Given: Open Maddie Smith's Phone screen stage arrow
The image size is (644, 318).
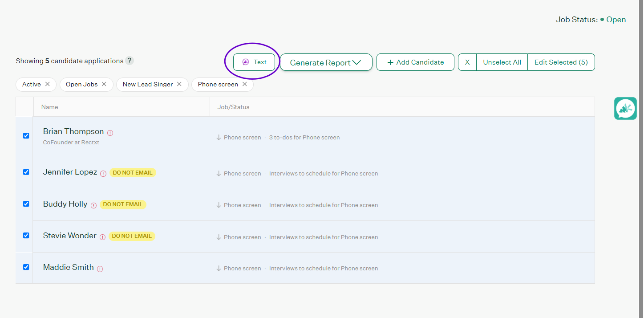Looking at the screenshot, I should [x=219, y=269].
